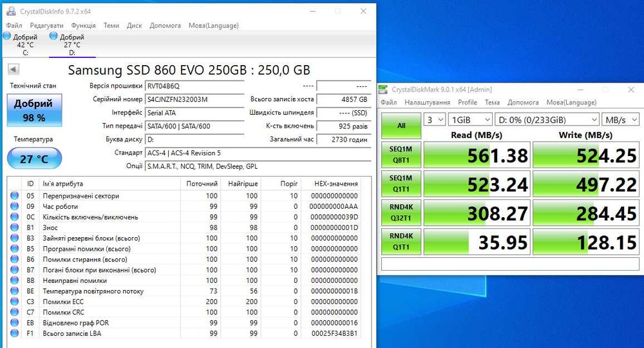This screenshot has height=348, width=644.
Task: Click the CrystalDiskMark title bar app icon
Action: [x=383, y=90]
